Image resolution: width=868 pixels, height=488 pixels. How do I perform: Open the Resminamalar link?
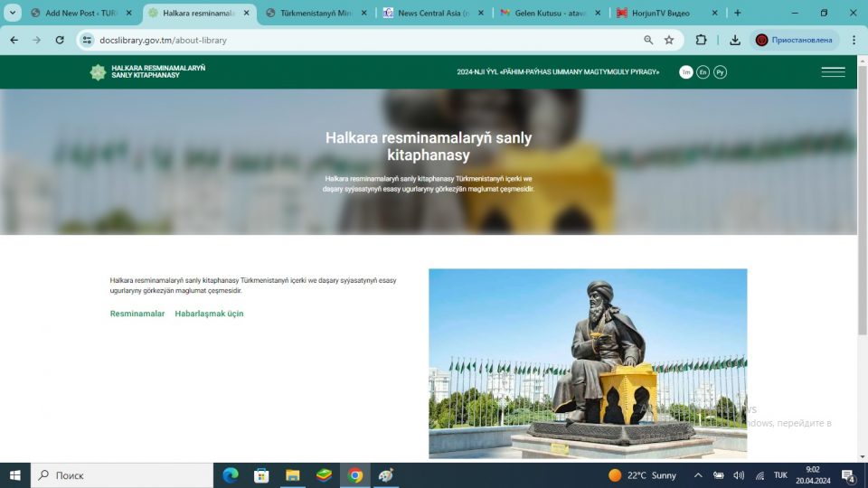[x=137, y=314]
